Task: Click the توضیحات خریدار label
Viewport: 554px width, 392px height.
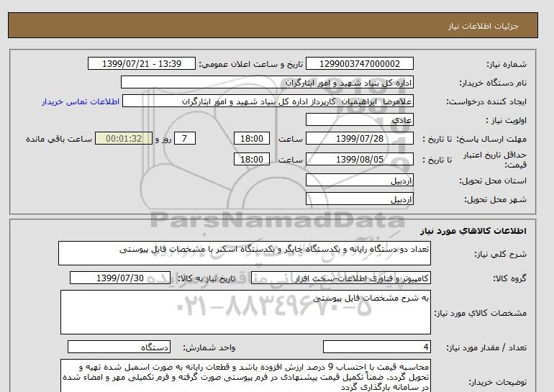Action: [x=497, y=382]
